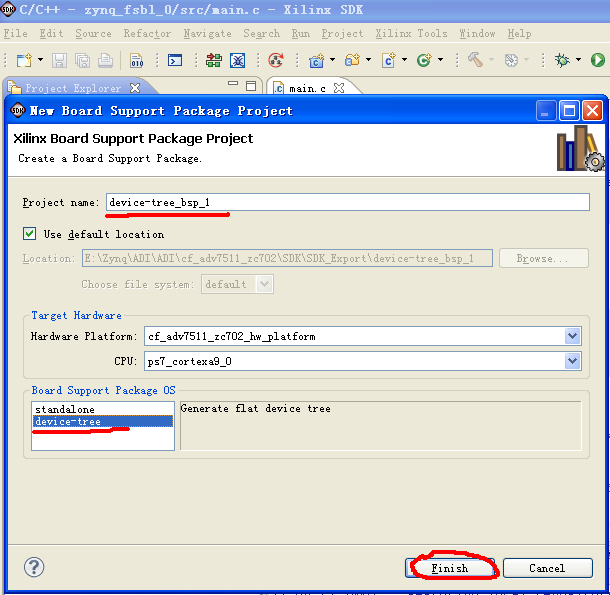Click the Debug bug icon
The height and width of the screenshot is (595, 610).
[562, 60]
